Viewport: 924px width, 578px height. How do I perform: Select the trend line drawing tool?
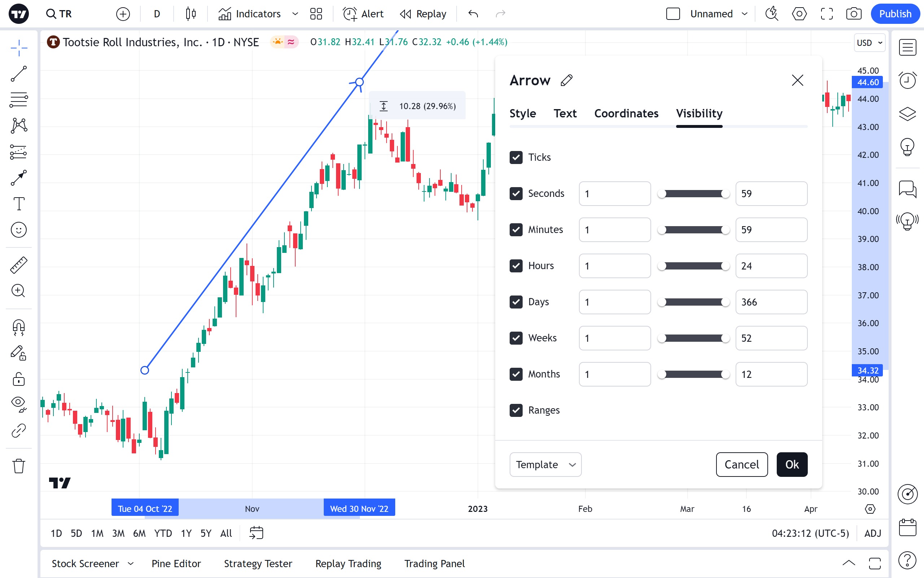point(19,74)
